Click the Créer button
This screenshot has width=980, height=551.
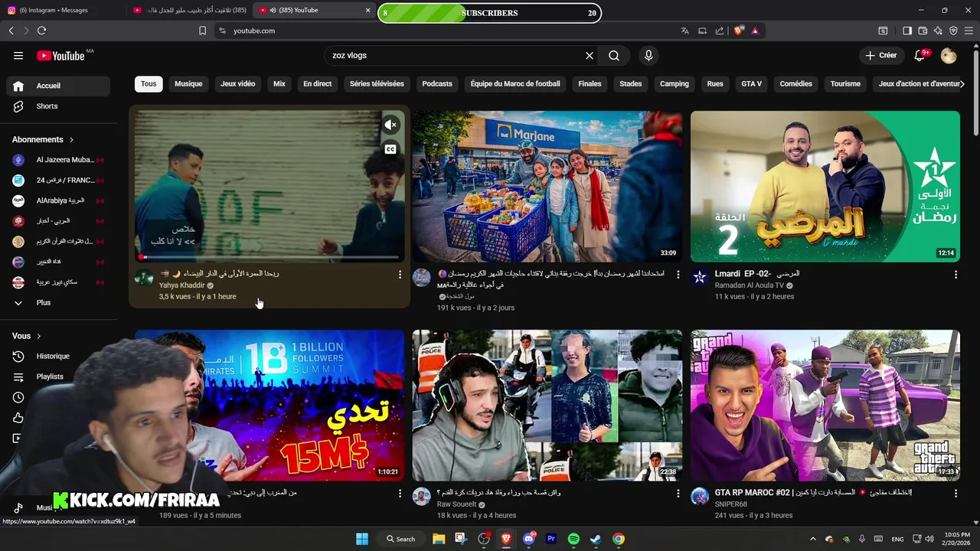880,55
